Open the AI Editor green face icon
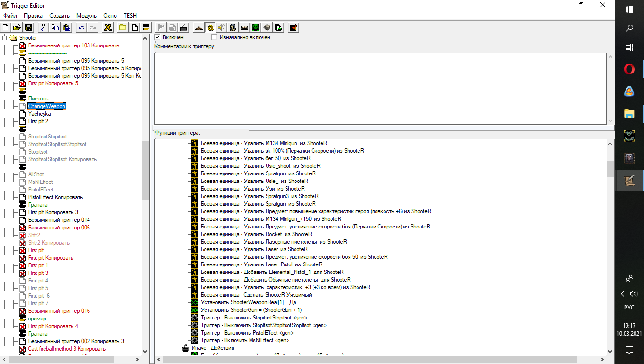 256,27
